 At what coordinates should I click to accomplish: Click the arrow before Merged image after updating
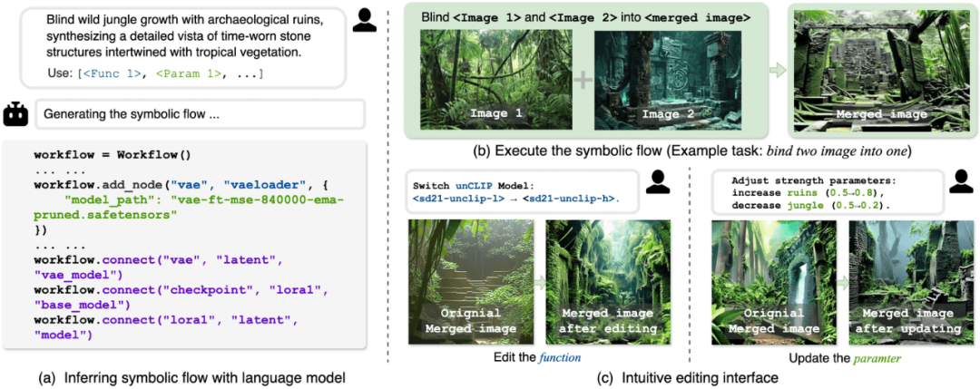click(842, 282)
